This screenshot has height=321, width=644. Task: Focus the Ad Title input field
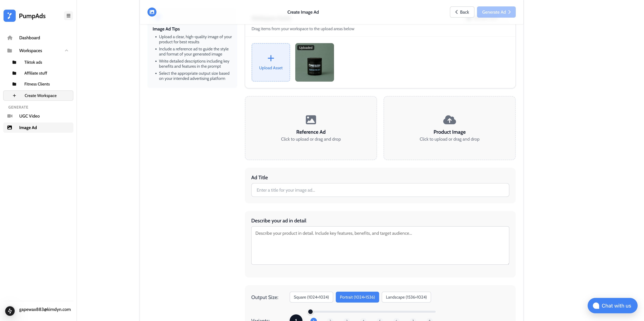tap(380, 190)
